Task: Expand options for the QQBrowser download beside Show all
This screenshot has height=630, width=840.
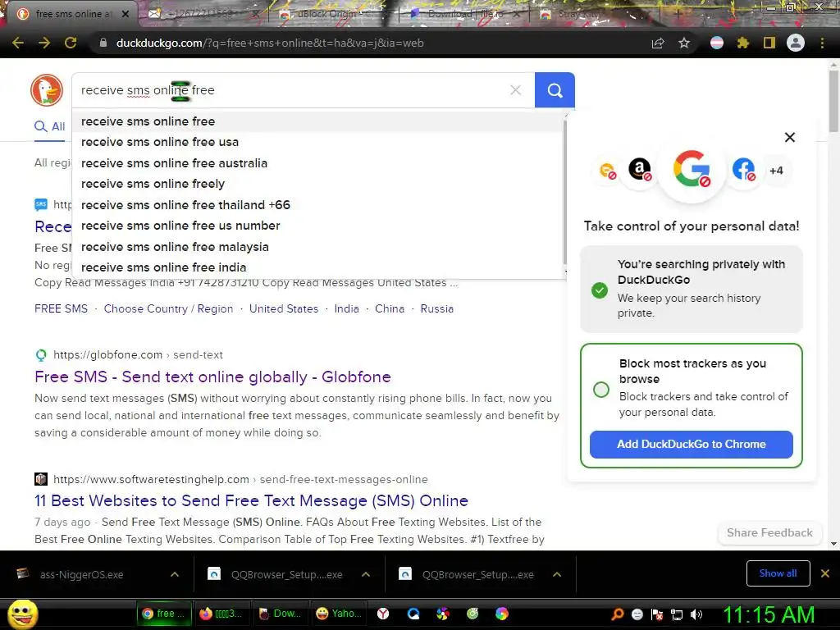Action: (557, 574)
